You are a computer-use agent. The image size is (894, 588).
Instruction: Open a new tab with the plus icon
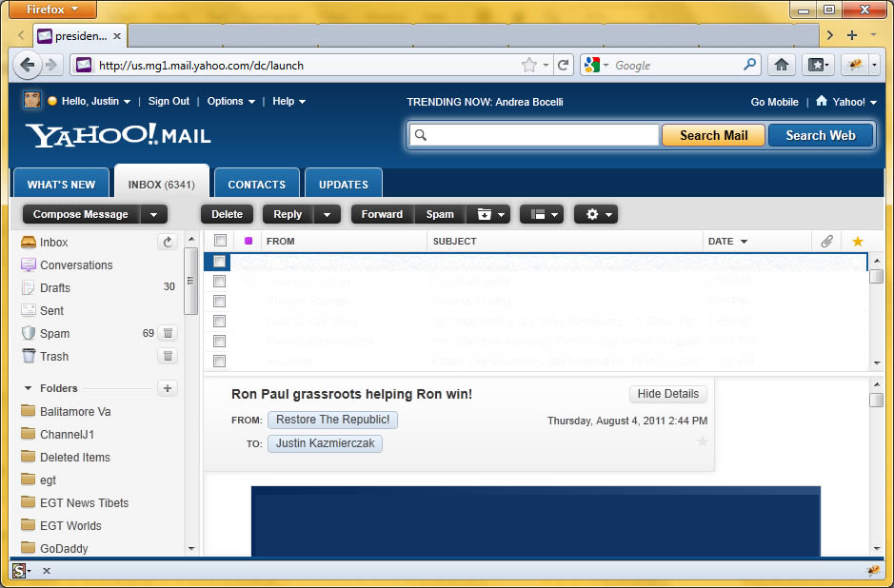point(852,35)
